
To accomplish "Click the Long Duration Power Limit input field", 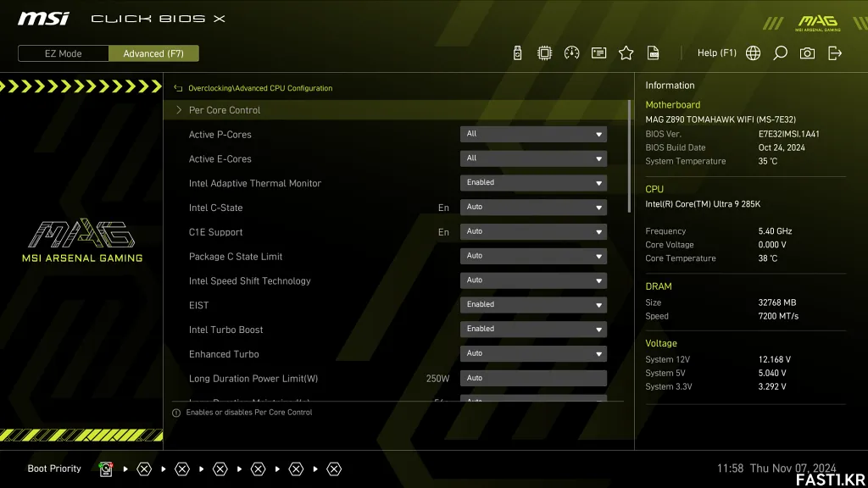I will click(533, 378).
